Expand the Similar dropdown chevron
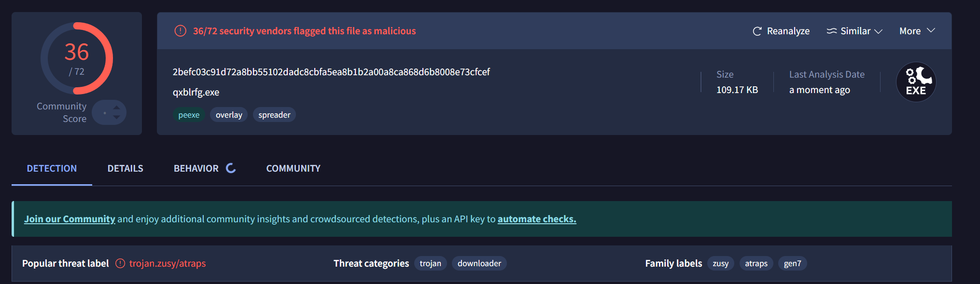980x284 pixels. (x=878, y=31)
